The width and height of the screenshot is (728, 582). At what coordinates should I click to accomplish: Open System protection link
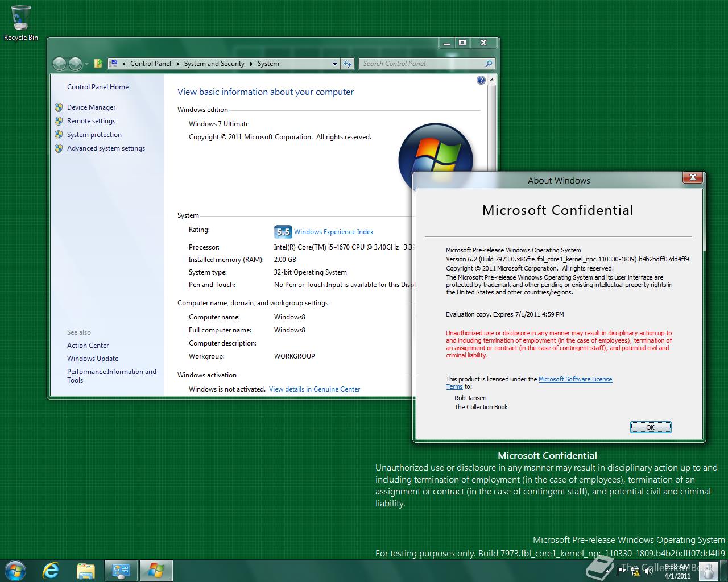coord(94,135)
